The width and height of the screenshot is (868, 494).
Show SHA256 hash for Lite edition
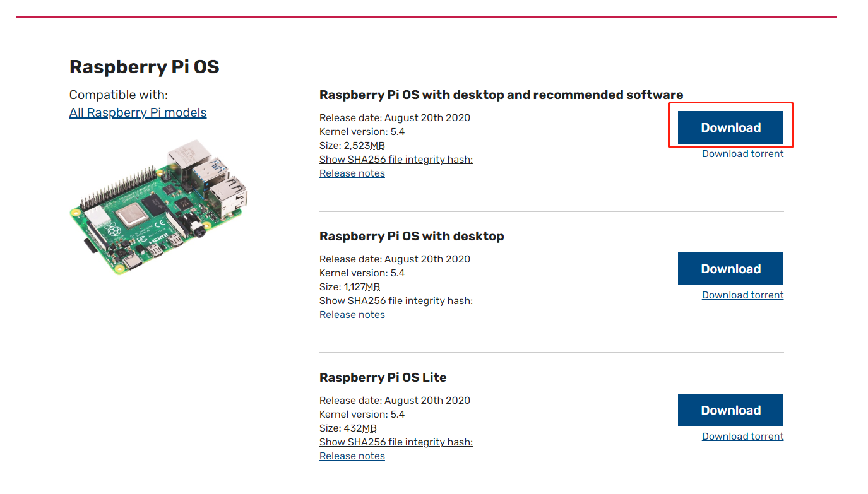396,442
